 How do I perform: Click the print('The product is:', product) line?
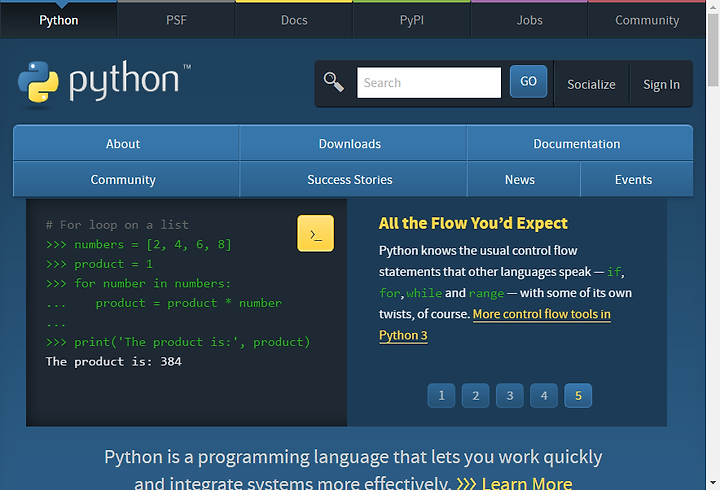click(192, 342)
